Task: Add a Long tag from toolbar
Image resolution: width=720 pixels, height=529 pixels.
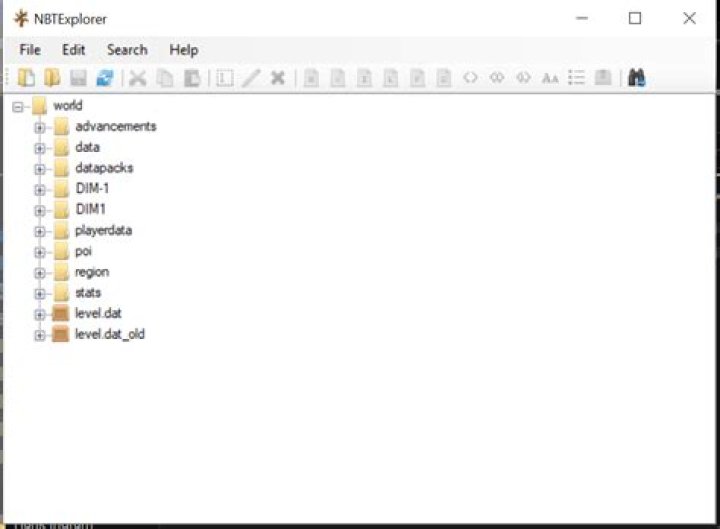Action: 391,78
